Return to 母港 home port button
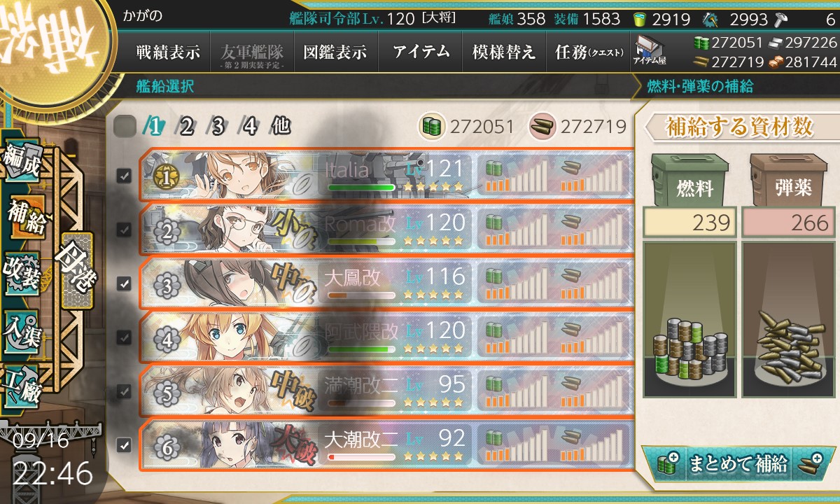The image size is (840, 504). click(77, 270)
